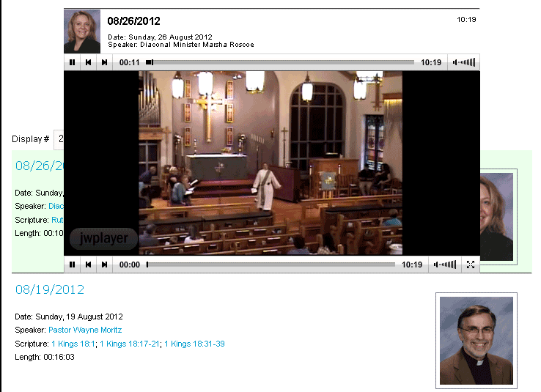Screen dimensions: 541x392
Task: Pause playback from the bottom control bar
Action: click(72, 265)
